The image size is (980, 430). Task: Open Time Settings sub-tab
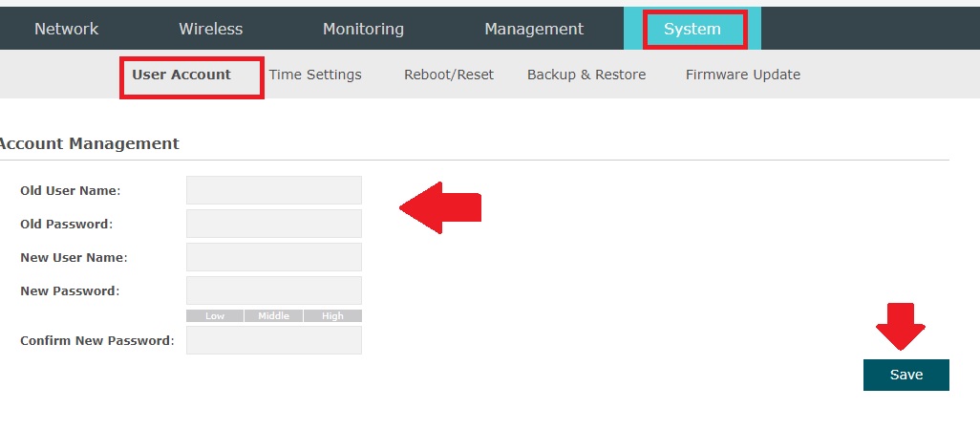(315, 75)
